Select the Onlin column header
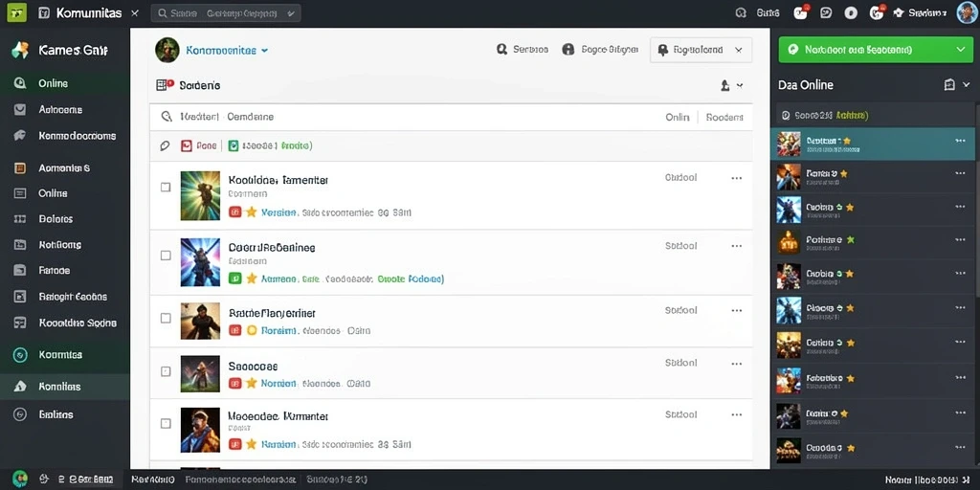The width and height of the screenshot is (980, 490). click(678, 117)
